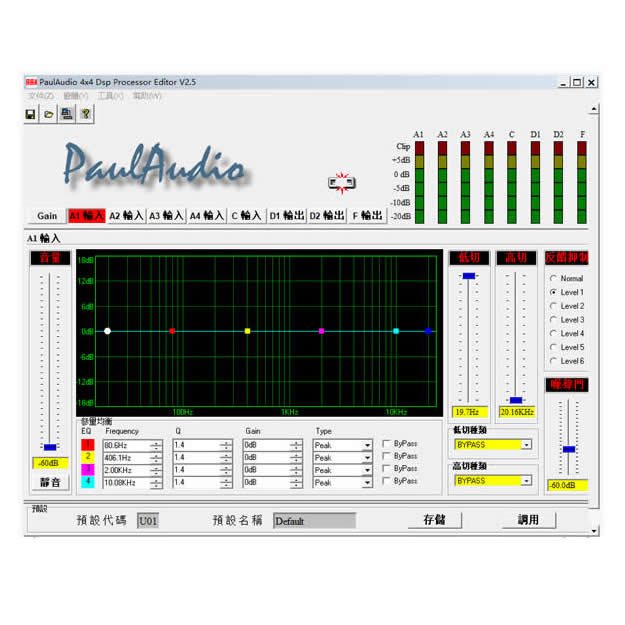Enable ByPass for EQ band 2
625x625 pixels.
tap(386, 456)
